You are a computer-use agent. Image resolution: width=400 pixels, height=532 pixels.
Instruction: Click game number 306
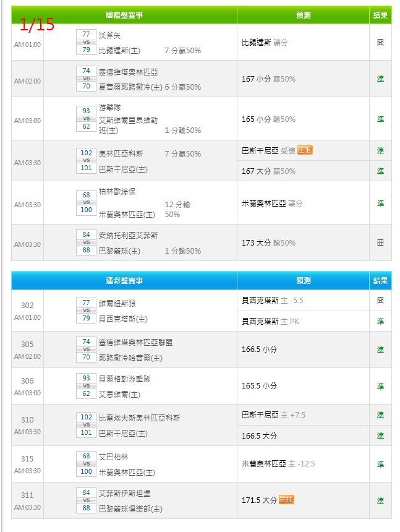[x=27, y=381]
